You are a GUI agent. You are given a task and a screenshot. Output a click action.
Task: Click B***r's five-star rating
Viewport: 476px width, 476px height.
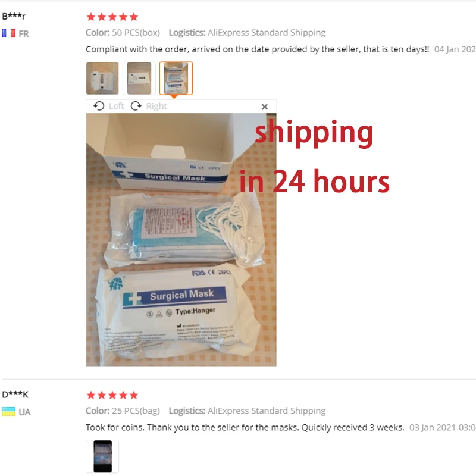(x=112, y=17)
